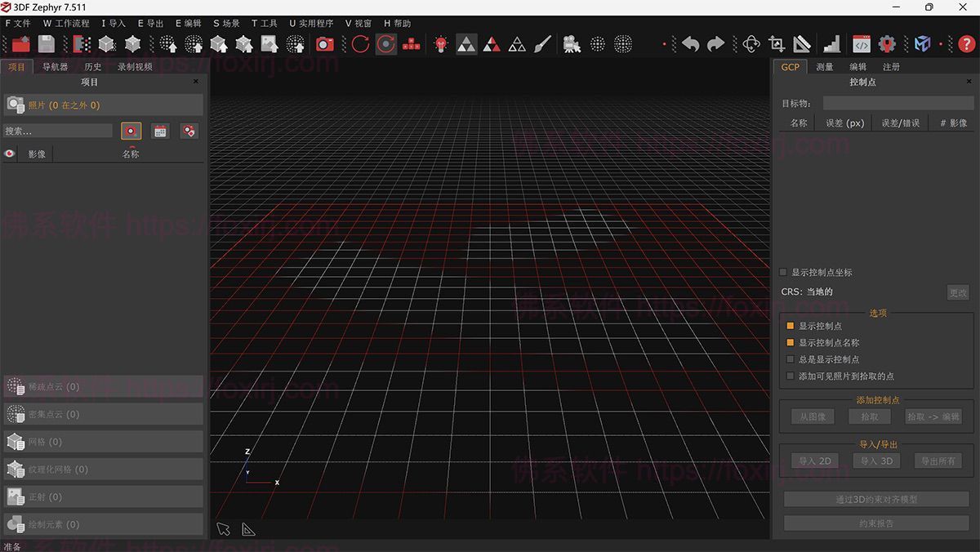
Task: Click the 导入 3D button
Action: [x=875, y=460]
